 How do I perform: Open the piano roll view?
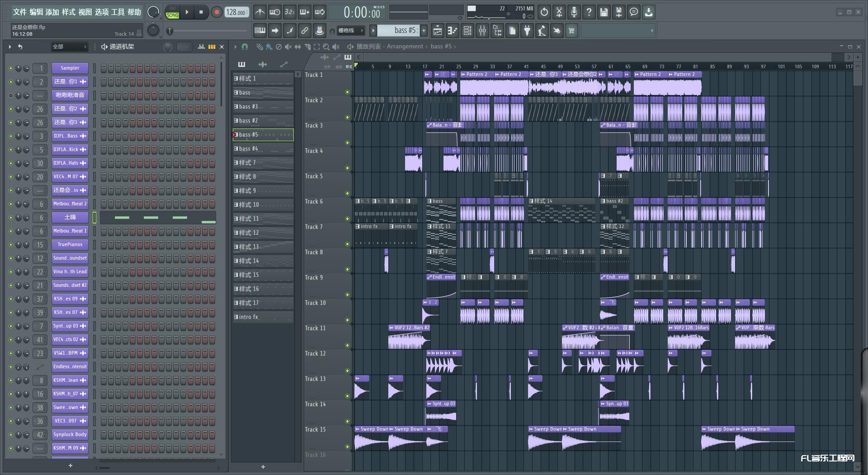(453, 31)
